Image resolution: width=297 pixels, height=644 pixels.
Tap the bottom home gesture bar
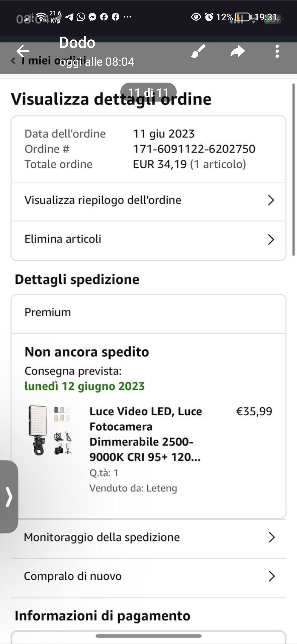[148, 636]
